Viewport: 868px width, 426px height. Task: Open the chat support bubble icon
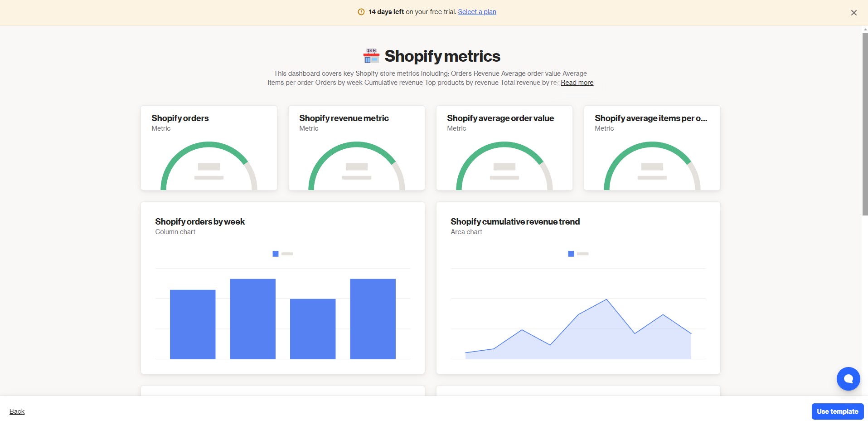tap(848, 379)
